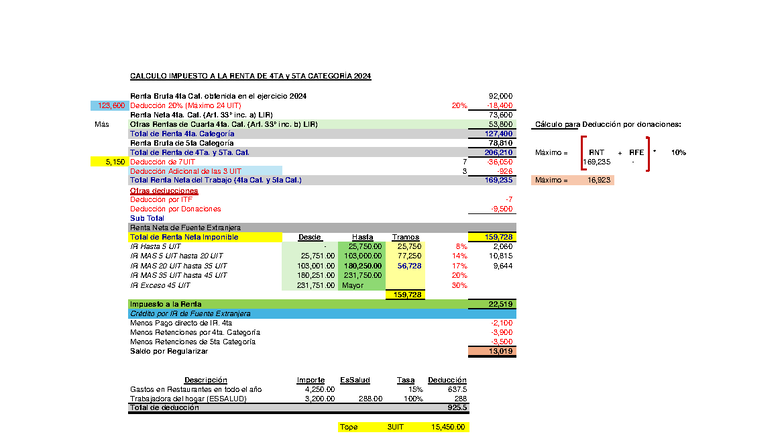Click the tax total 22,519

(x=500, y=304)
